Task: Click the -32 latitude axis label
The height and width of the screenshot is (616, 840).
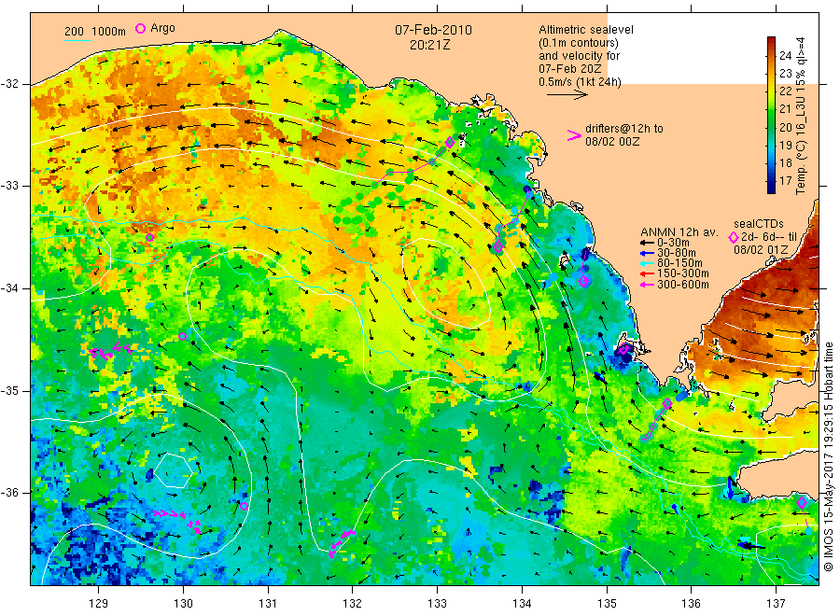Action: [9, 84]
